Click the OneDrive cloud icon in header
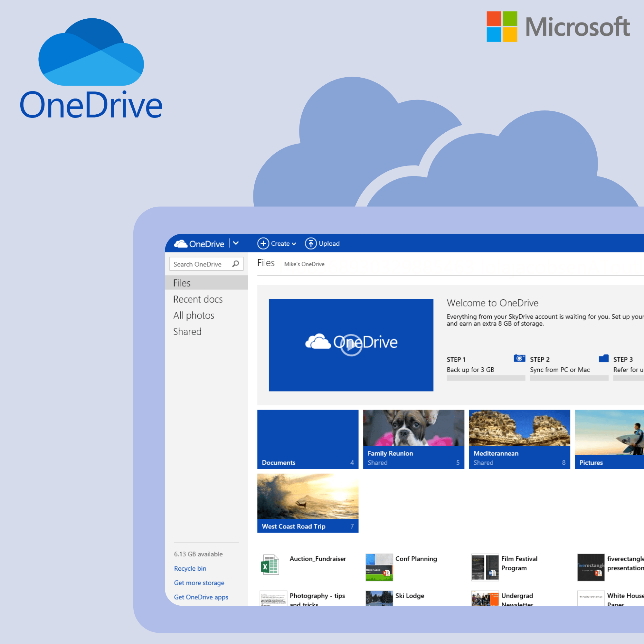Screen dimensions: 644x644 point(181,244)
